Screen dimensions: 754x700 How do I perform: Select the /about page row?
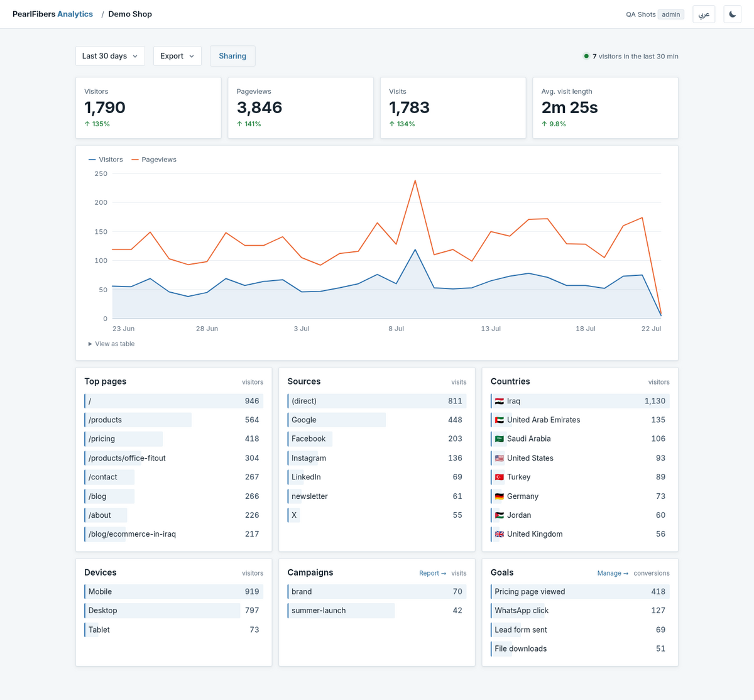[x=173, y=515]
